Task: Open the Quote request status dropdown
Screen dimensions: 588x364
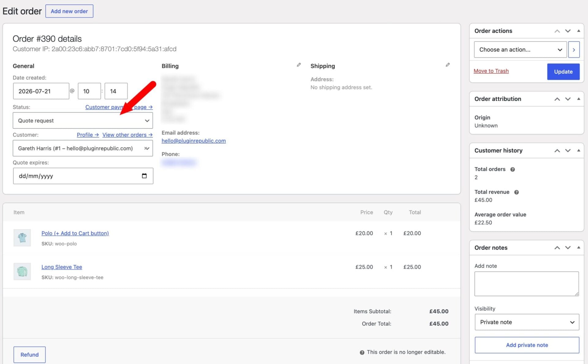Action: 83,121
